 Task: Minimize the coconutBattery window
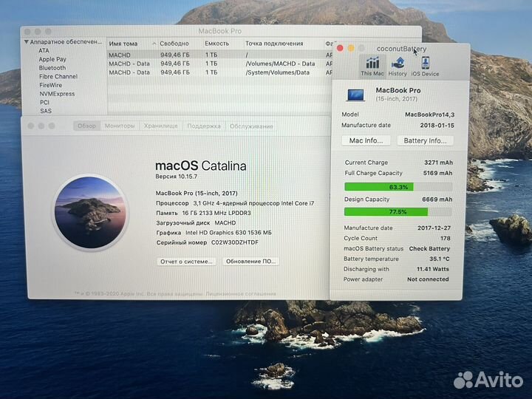point(351,49)
